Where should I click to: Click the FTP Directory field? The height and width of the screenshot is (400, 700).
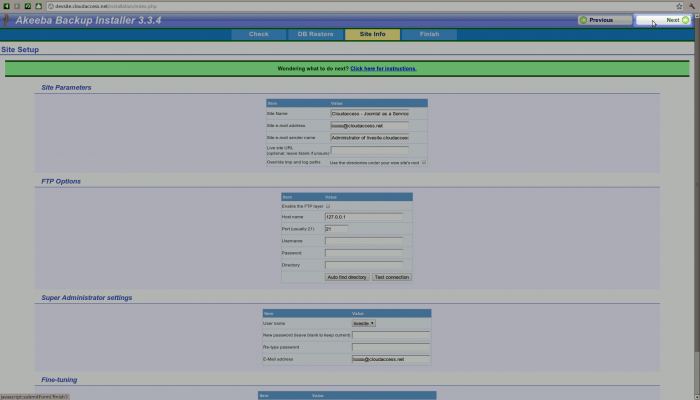point(364,265)
